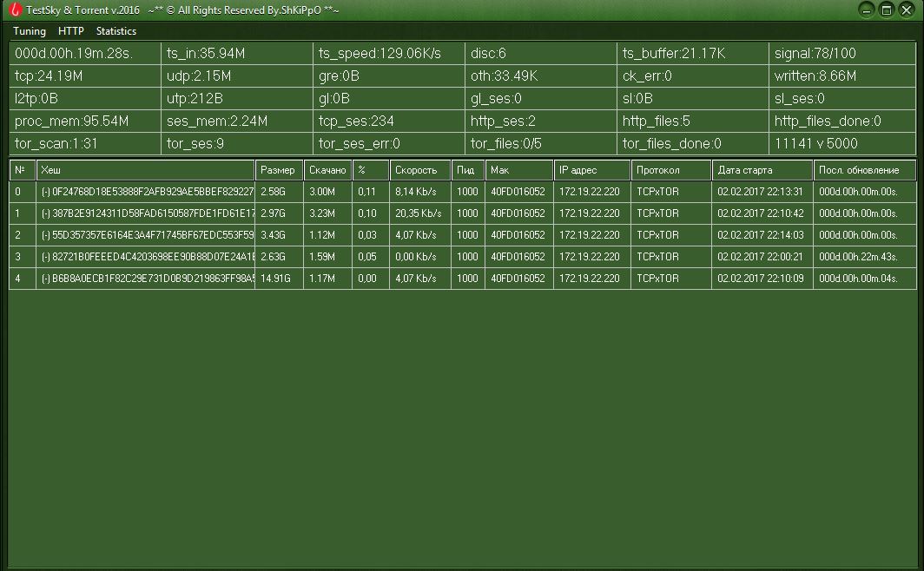Click the Посл. обновление column header
Viewport: 924px width, 571px height.
coord(864,170)
